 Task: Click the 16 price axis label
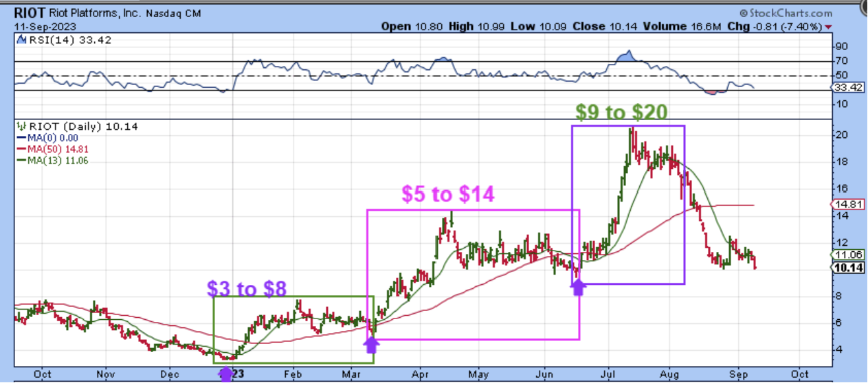(841, 188)
